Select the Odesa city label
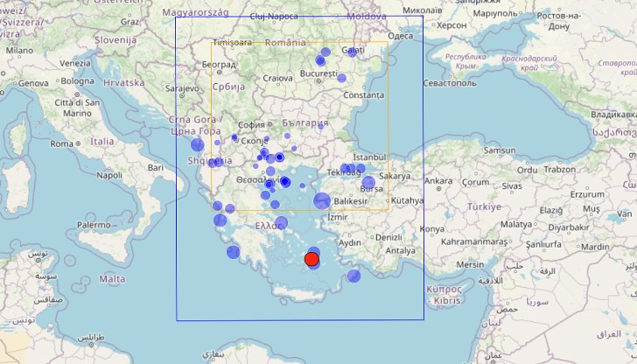This screenshot has height=364, width=637. [400, 36]
